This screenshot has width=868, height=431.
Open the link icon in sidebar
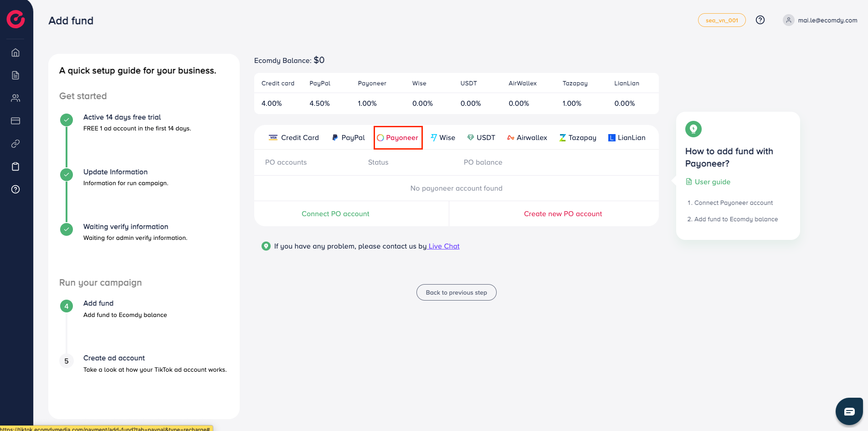point(15,144)
